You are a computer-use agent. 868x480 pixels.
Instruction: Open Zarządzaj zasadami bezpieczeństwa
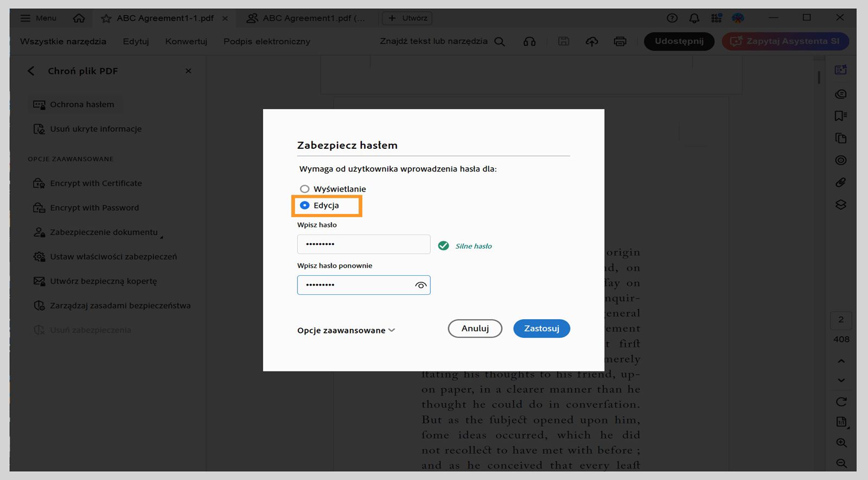(112, 306)
